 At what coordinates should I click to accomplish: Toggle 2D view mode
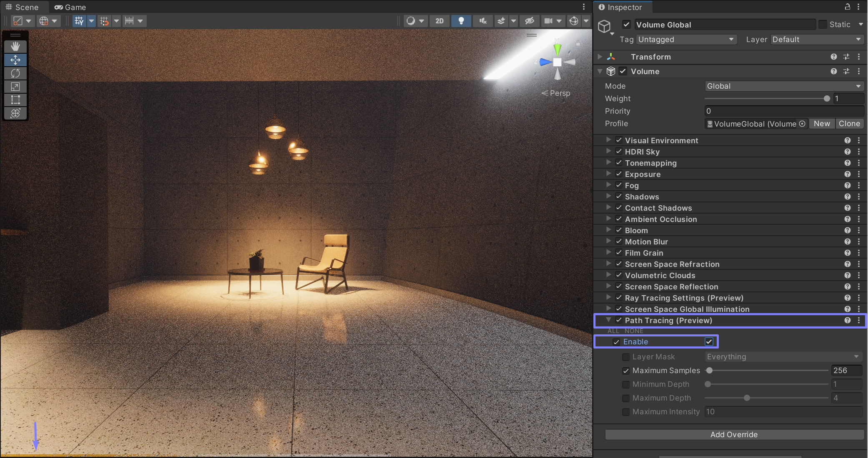(x=439, y=21)
